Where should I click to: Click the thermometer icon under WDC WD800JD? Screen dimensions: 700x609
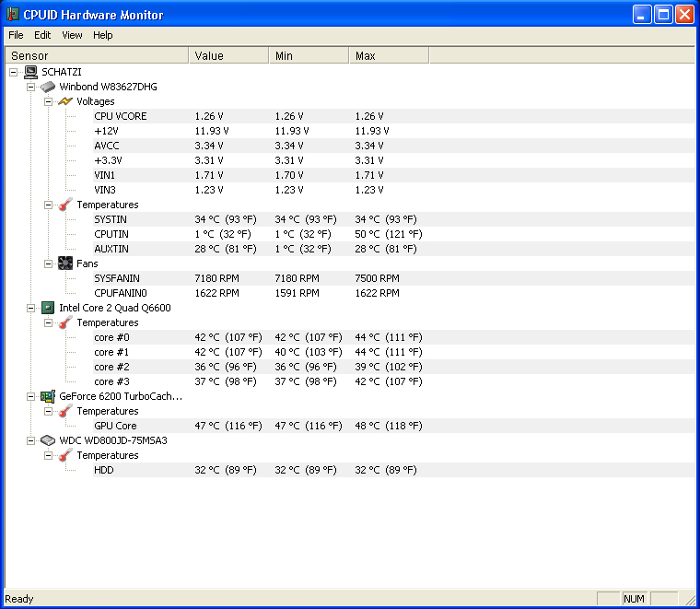65,455
